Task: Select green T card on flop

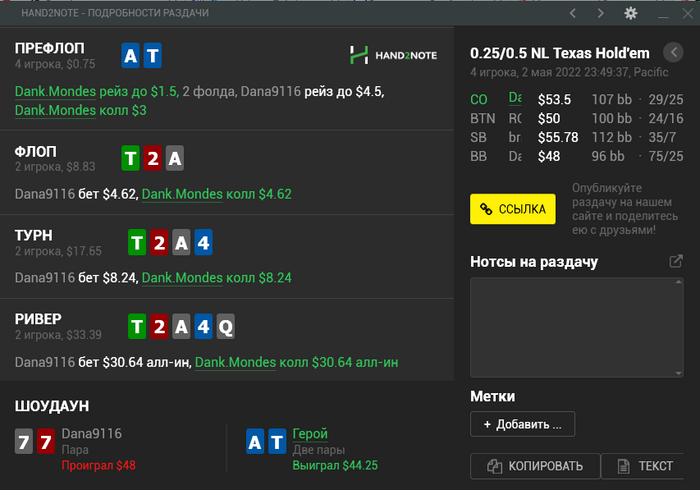Action: coord(130,158)
